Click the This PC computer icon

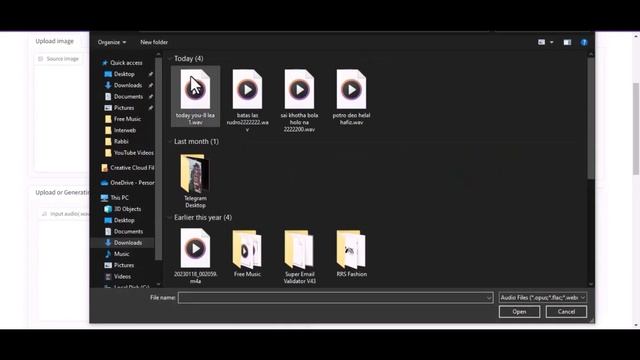[104, 198]
